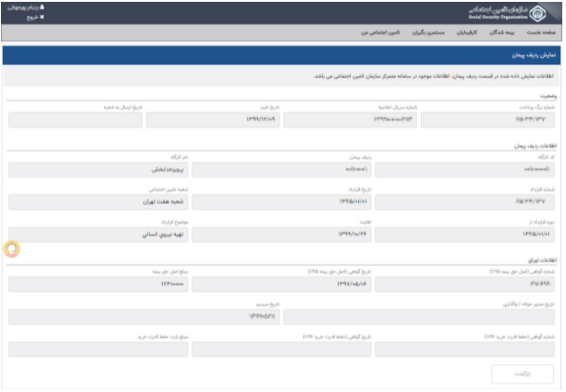566x392 pixels.
Task: Open the کارفرمایان menu
Action: coord(467,33)
